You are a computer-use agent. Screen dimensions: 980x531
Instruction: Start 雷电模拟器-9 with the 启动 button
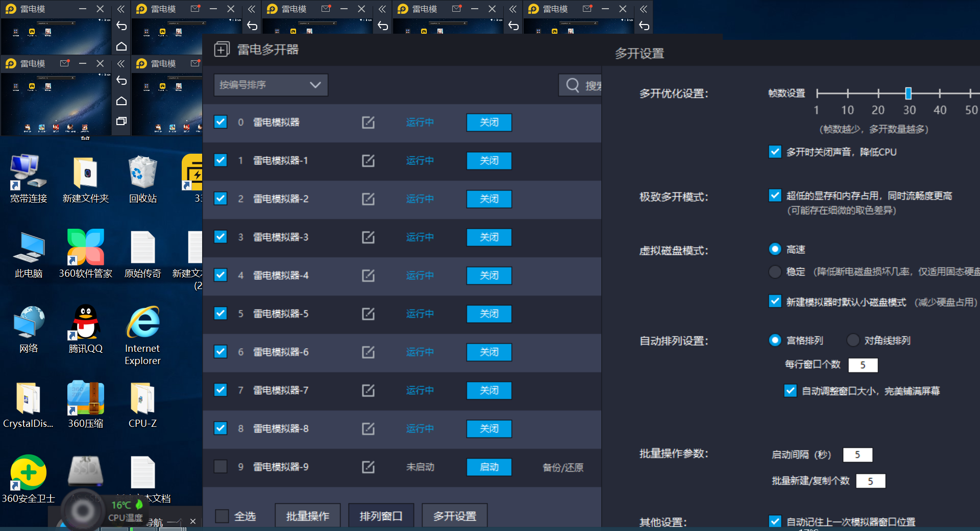488,467
